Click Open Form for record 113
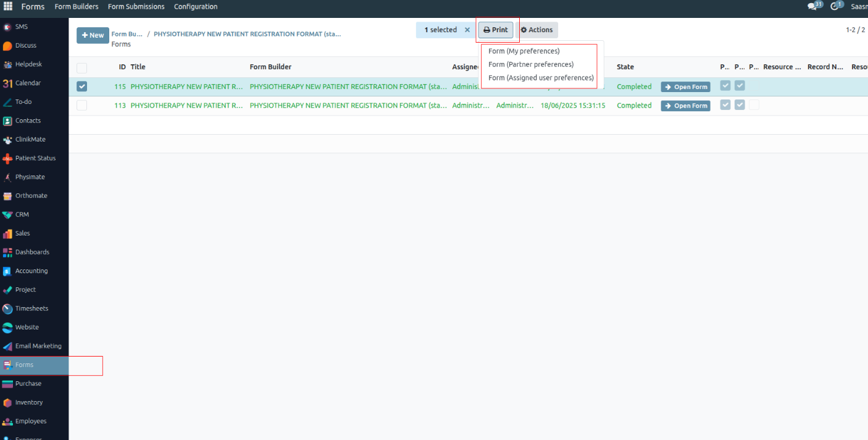The image size is (868, 440). (x=685, y=106)
